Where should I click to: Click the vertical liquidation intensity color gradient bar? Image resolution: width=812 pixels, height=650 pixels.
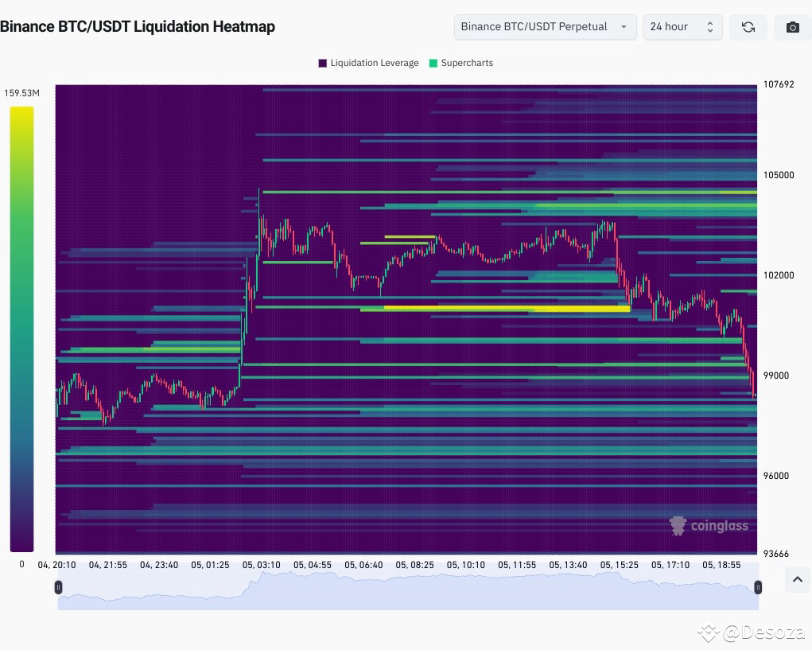21,326
